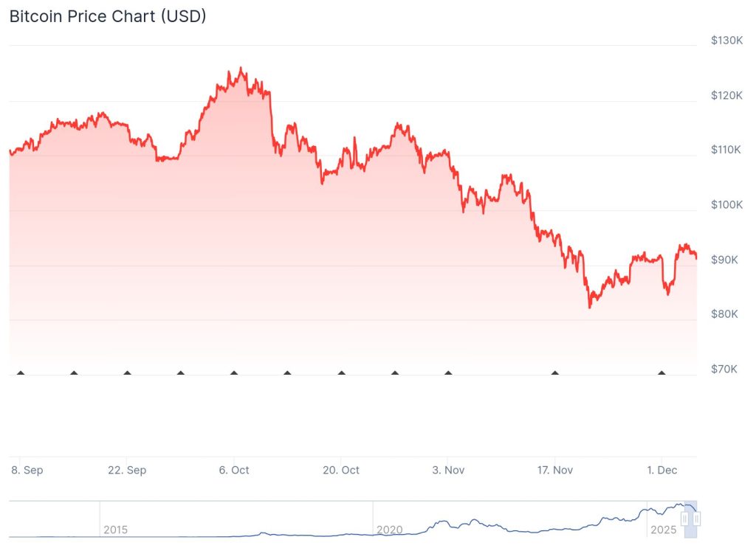
Task: Select diamond marker midway between 20. Oct and 3. Nov
Action: click(x=395, y=373)
